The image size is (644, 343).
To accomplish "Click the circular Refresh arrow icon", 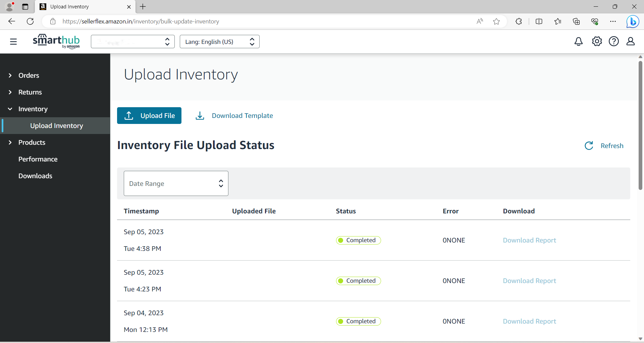I will point(589,146).
